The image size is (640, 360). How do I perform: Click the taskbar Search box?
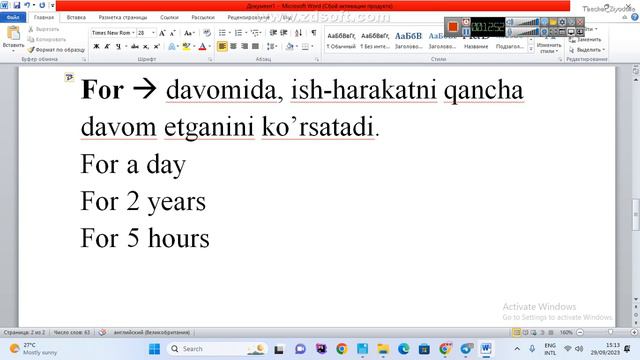217,349
